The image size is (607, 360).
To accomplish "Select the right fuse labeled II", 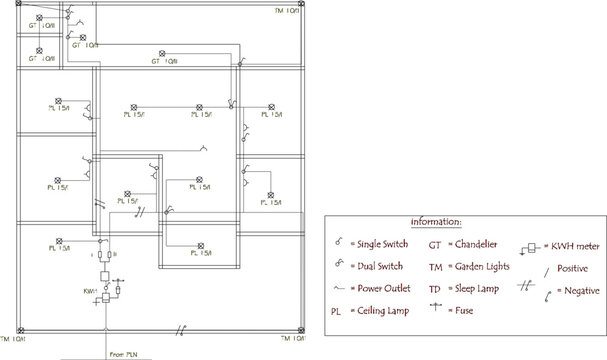I will tap(110, 255).
